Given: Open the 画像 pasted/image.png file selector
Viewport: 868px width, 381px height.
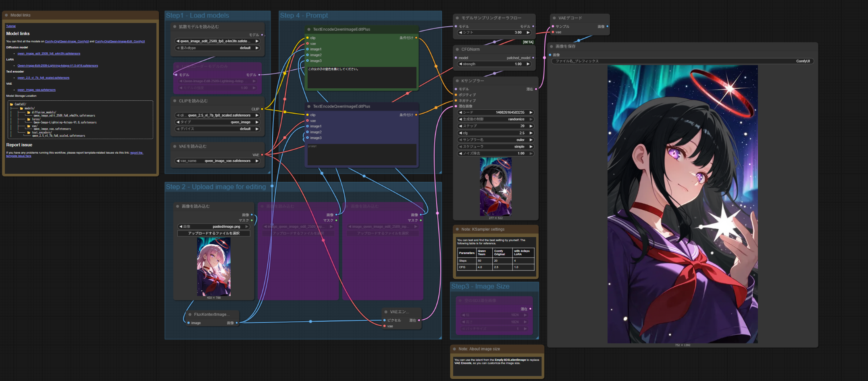Looking at the screenshot, I should [214, 227].
